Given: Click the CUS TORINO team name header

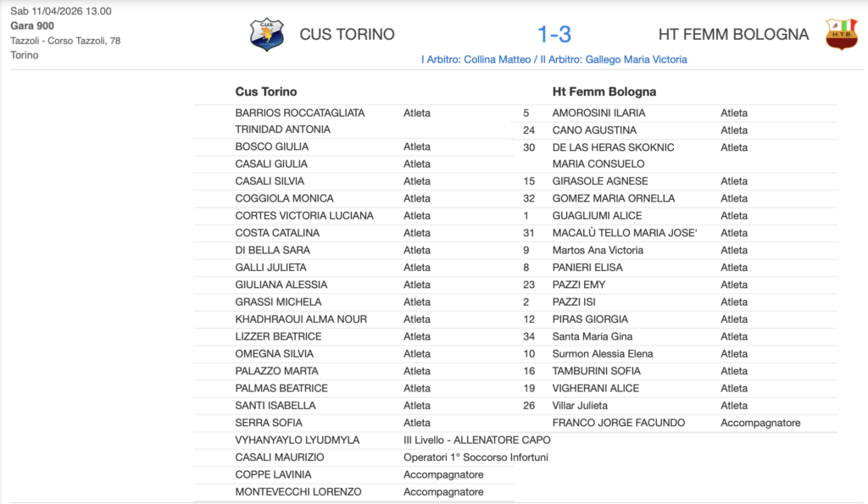Looking at the screenshot, I should point(347,35).
